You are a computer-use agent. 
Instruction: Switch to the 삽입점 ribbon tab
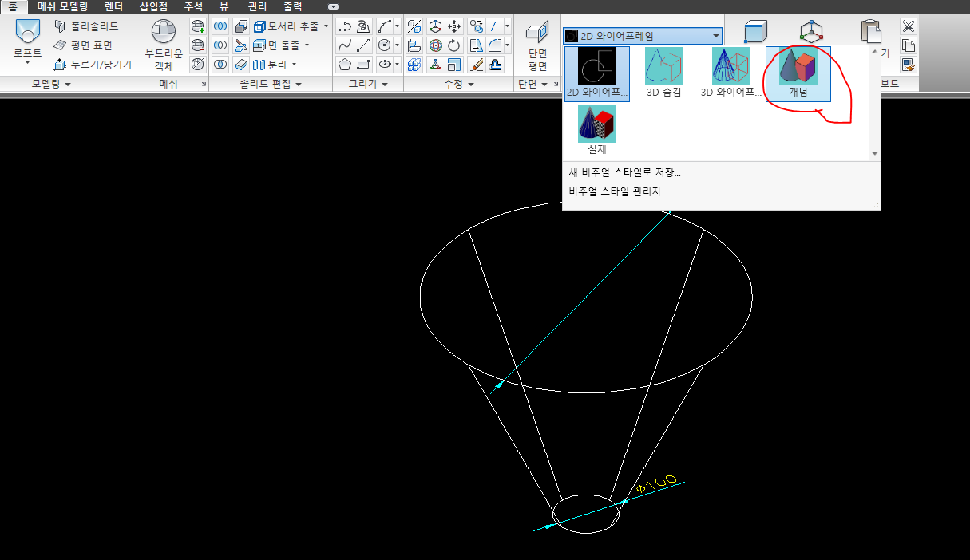pos(154,6)
